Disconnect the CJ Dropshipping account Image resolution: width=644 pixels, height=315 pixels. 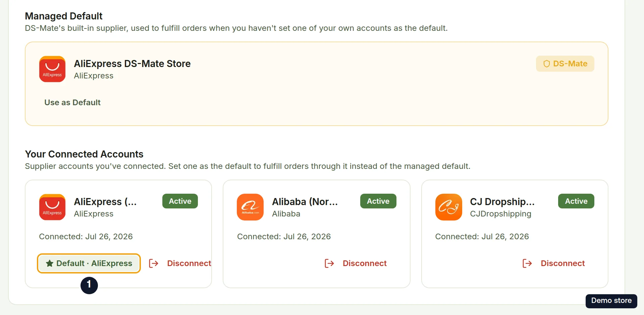(554, 263)
